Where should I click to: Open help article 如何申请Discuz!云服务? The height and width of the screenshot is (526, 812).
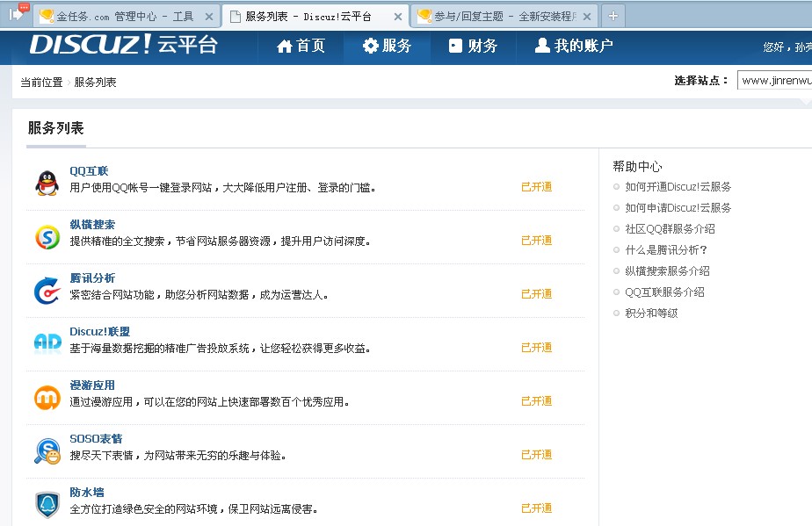(x=678, y=207)
